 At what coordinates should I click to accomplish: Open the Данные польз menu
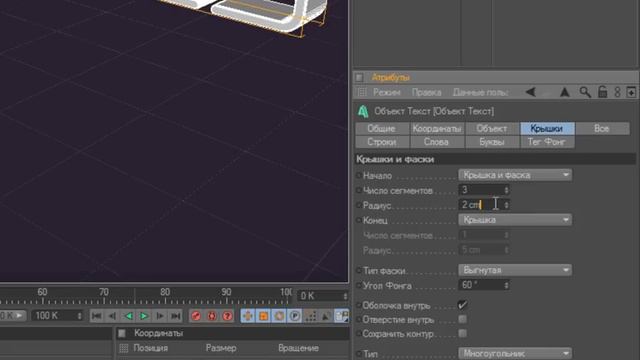(x=480, y=93)
